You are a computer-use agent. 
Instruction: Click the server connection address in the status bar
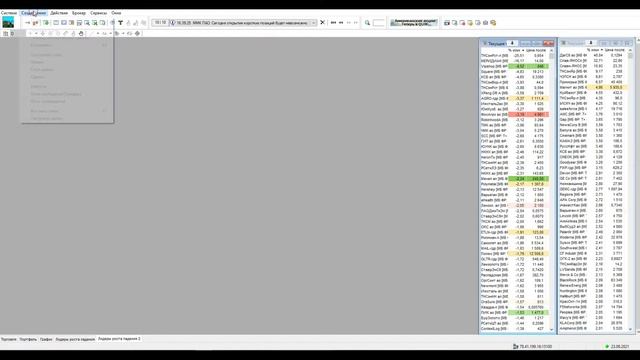pos(535,347)
